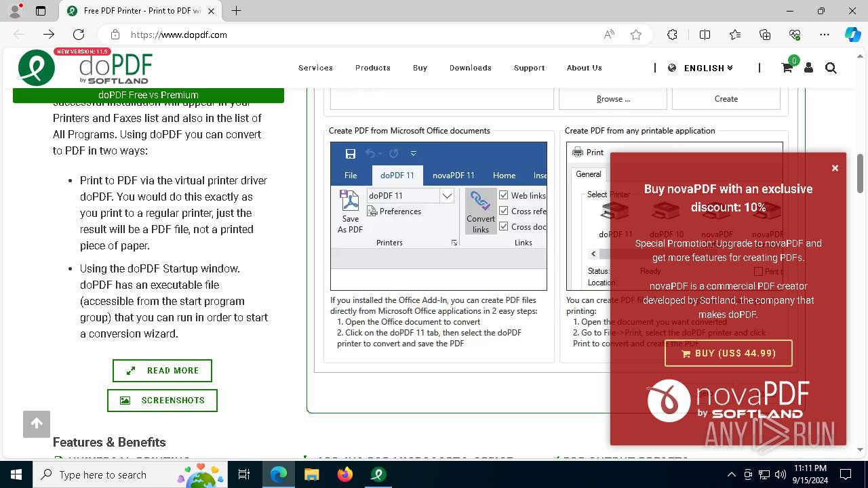868x488 pixels.
Task: Click Save As PDF ribbon icon
Action: pos(350,212)
